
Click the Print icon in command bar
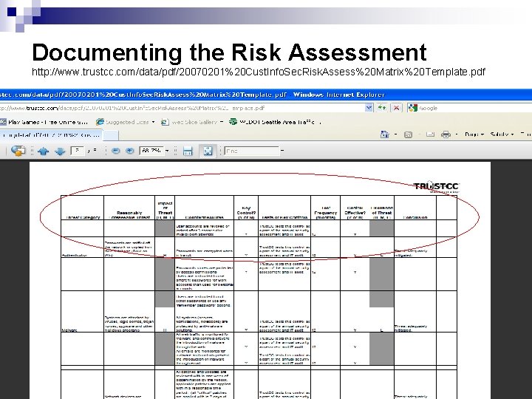click(x=446, y=134)
